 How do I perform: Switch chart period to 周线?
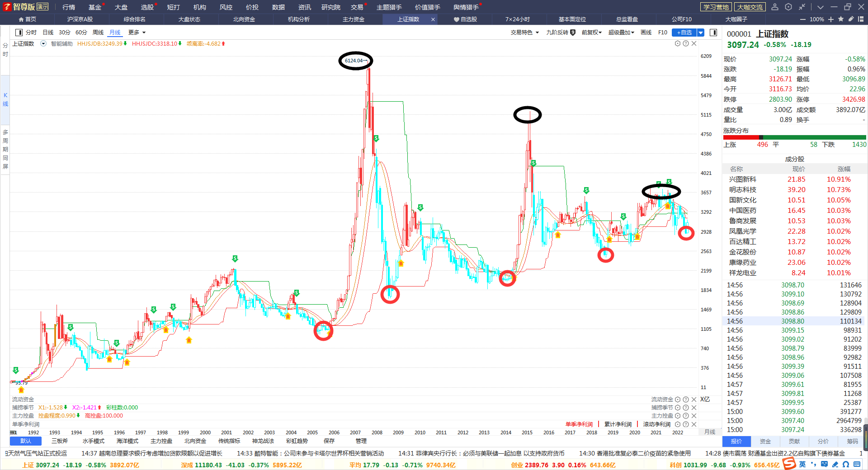[98, 33]
